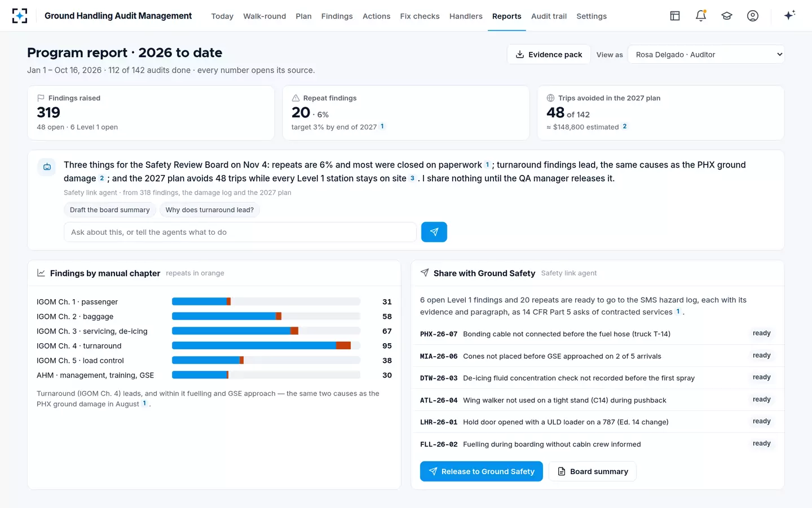Switch to the Today tab
This screenshot has width=812, height=508.
222,16
